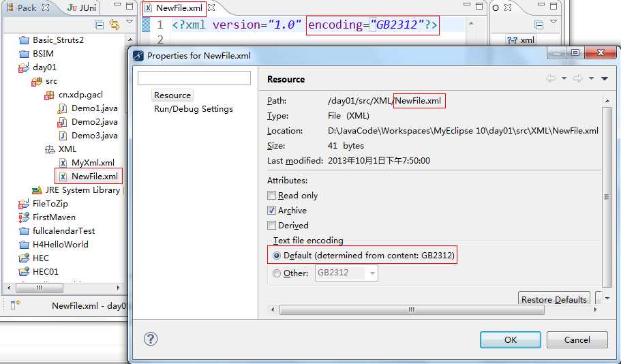Click Collapse All icon in Package Explorer
Screen dimensions: 621x364
tap(100, 25)
